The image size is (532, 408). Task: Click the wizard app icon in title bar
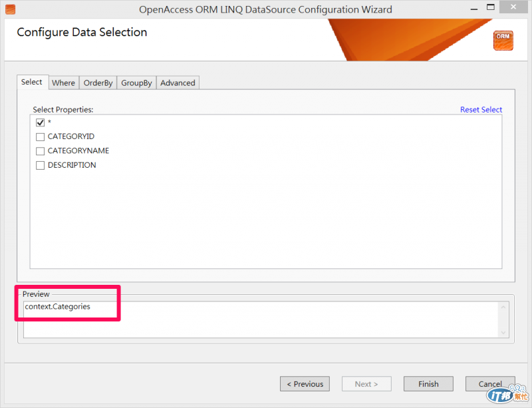coord(10,9)
